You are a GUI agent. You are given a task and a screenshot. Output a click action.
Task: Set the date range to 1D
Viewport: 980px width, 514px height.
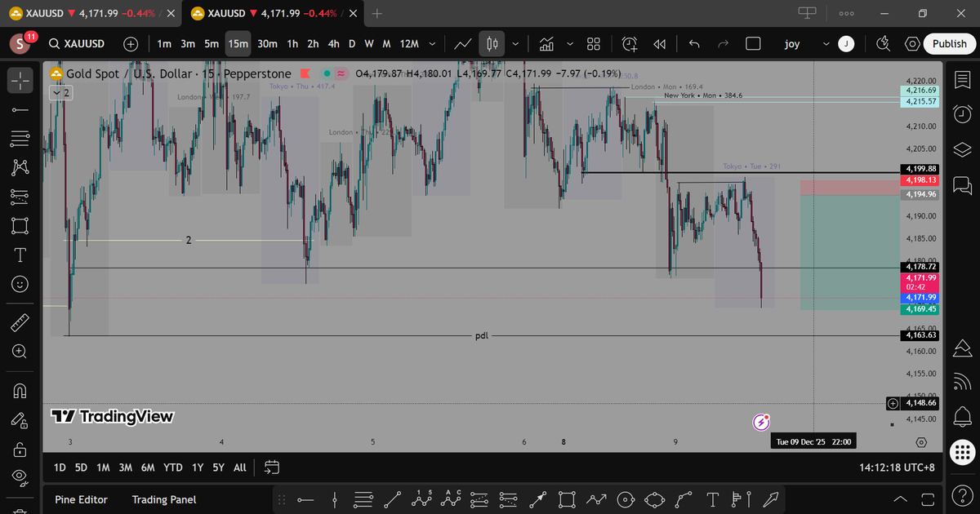[60, 467]
